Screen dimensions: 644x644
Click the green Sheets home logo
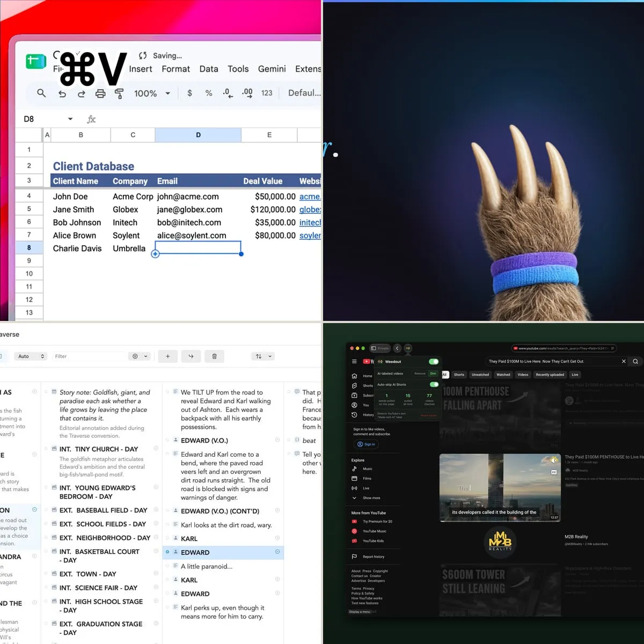36,62
